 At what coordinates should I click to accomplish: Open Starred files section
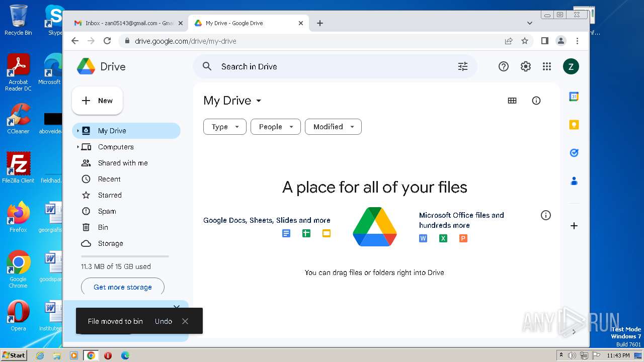(x=126, y=195)
